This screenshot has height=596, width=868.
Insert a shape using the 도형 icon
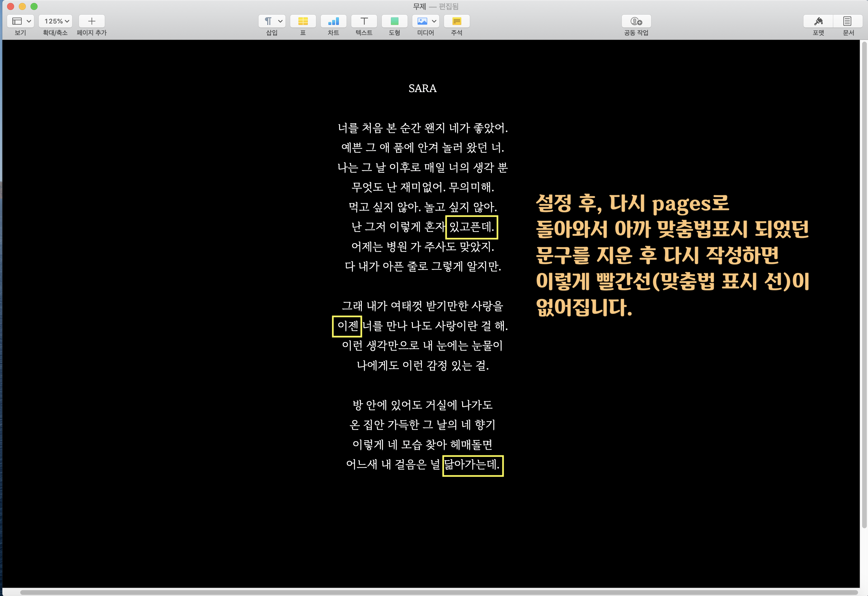[x=394, y=21]
